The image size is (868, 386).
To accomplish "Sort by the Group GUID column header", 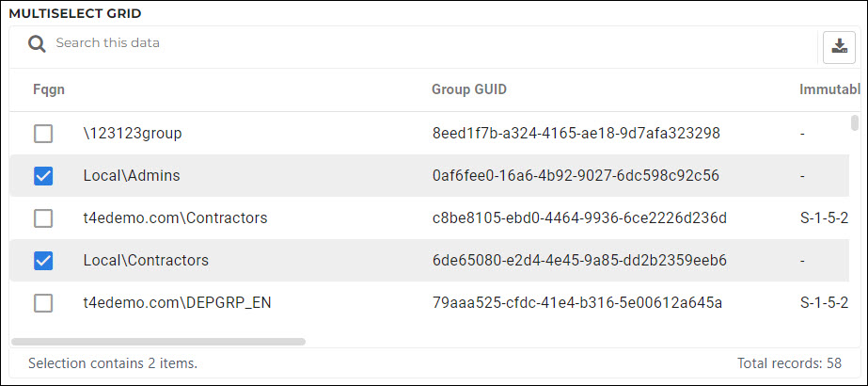I will [469, 89].
